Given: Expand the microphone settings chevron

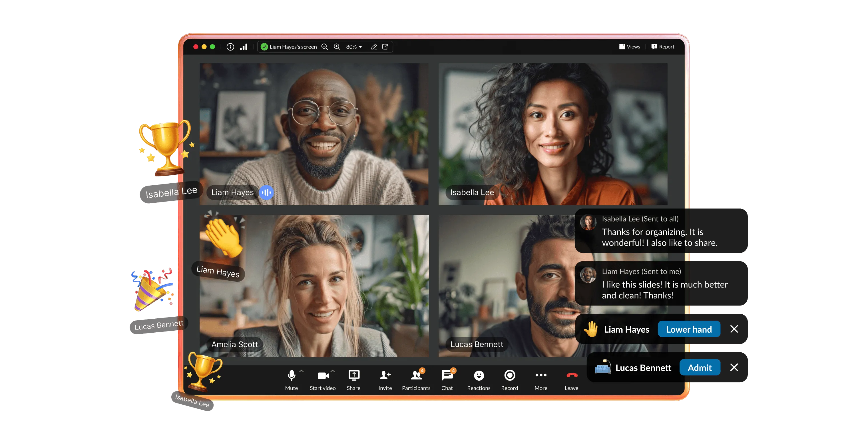Looking at the screenshot, I should pyautogui.click(x=301, y=371).
